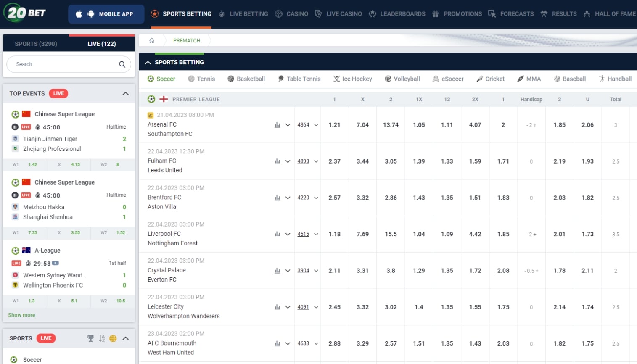Open statistics icon for Leicester City vs Wolverhampton
Viewport: 637px width, 364px height.
point(278,307)
